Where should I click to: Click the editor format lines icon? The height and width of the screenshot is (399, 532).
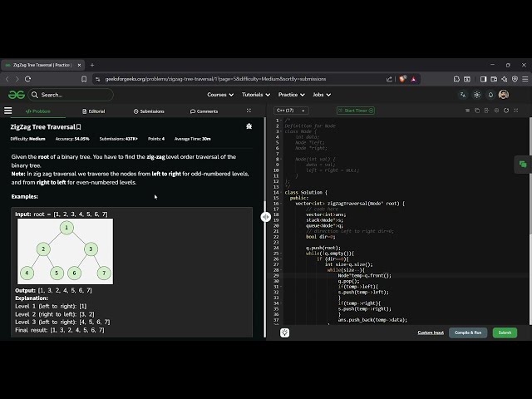click(467, 111)
